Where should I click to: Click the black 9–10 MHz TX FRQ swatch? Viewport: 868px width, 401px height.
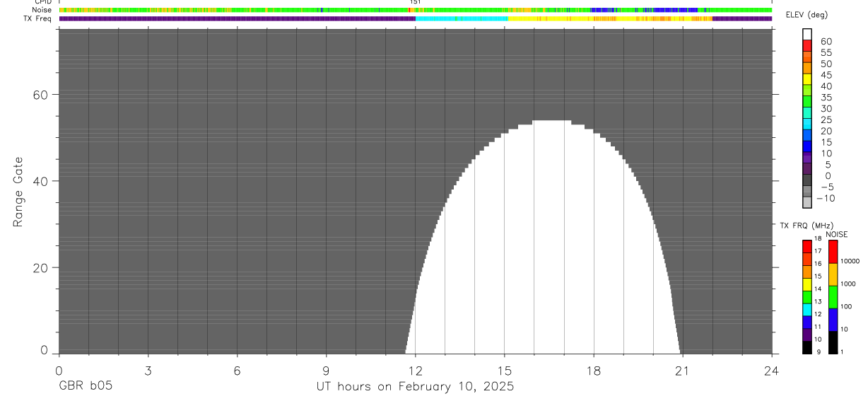click(x=807, y=347)
